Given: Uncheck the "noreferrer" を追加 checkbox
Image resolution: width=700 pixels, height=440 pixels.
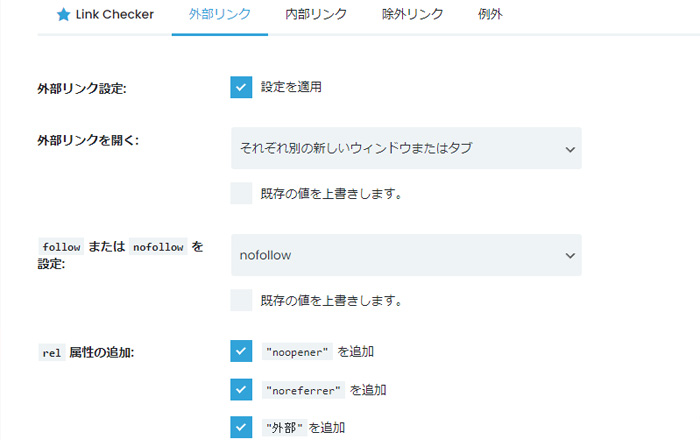Looking at the screenshot, I should (x=241, y=390).
